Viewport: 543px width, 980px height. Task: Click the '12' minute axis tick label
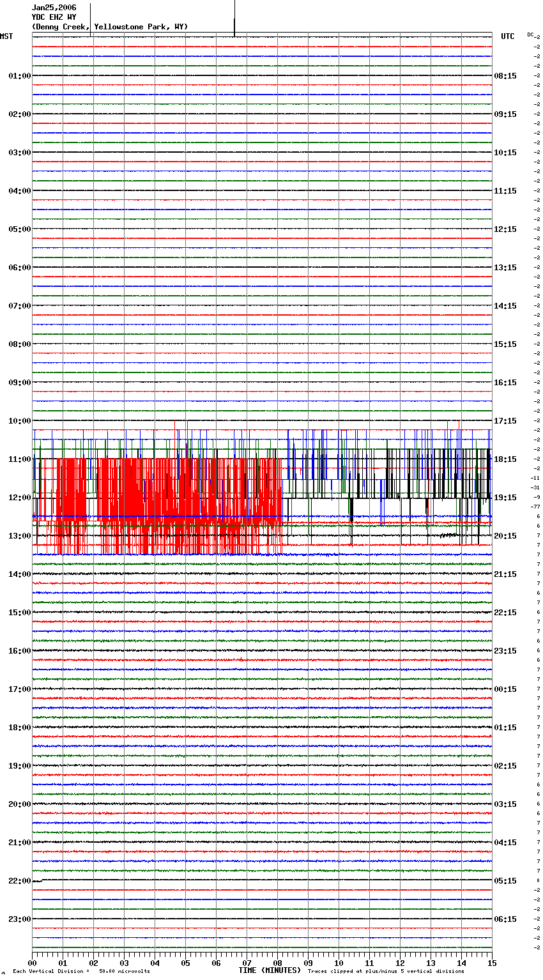coord(400,963)
